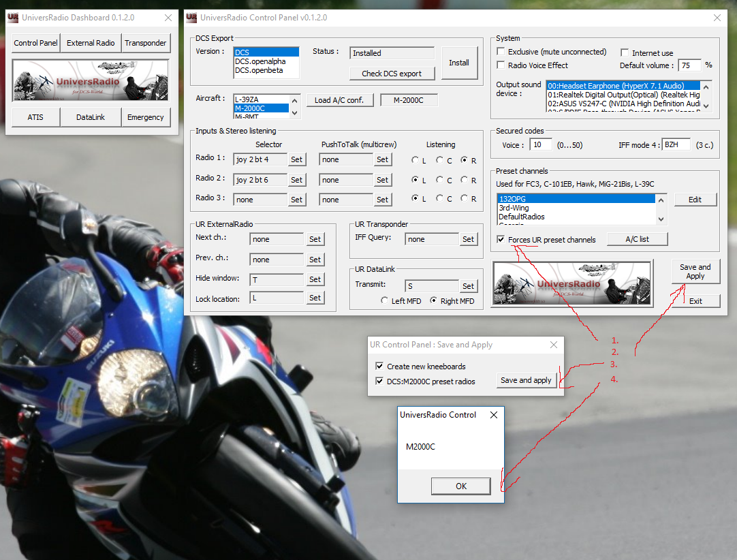The height and width of the screenshot is (560, 737).
Task: Set Radio 2 PushToTalk binding
Action: pos(383,180)
